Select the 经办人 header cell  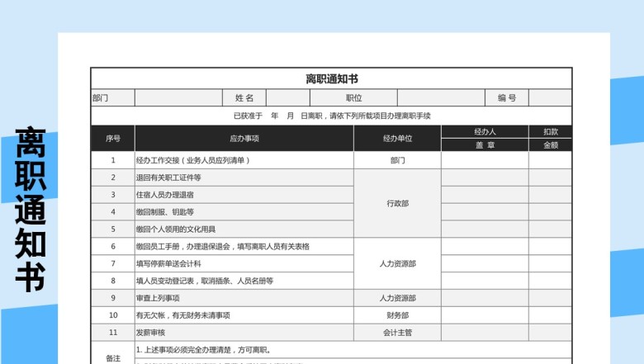(485, 132)
